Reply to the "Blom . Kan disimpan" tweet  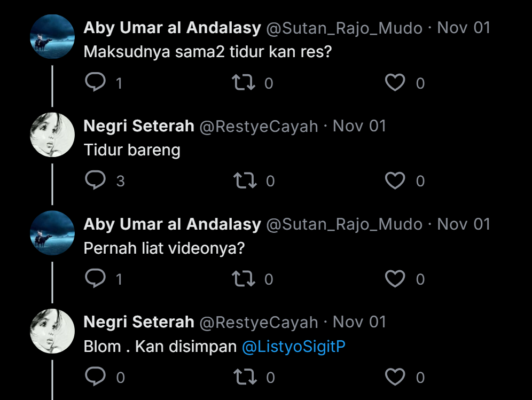[x=96, y=377]
